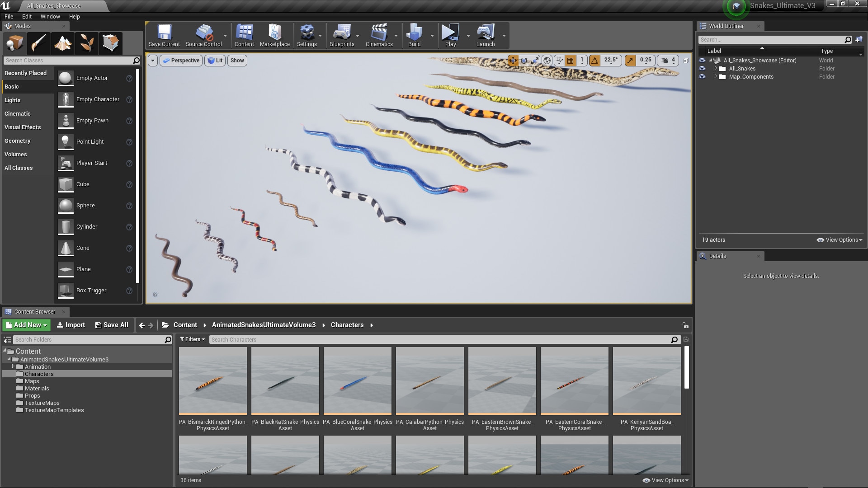Expand the All_Snakes folder in World Outliner
The image size is (868, 488).
tap(716, 68)
